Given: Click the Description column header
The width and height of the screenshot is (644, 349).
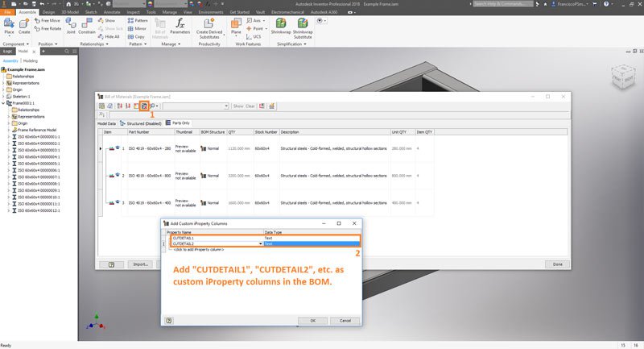Looking at the screenshot, I should (335, 132).
